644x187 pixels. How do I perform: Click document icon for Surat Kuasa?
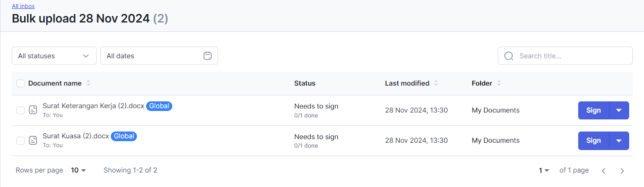pyautogui.click(x=33, y=140)
